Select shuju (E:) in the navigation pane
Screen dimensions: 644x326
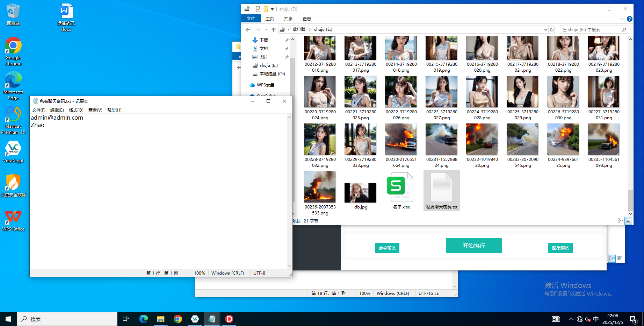(x=268, y=65)
